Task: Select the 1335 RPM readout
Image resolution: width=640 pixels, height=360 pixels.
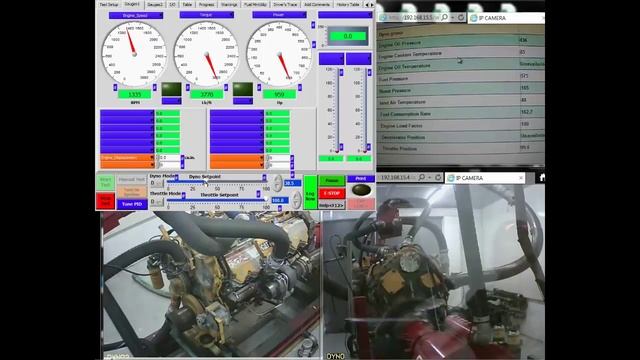Action: point(134,94)
